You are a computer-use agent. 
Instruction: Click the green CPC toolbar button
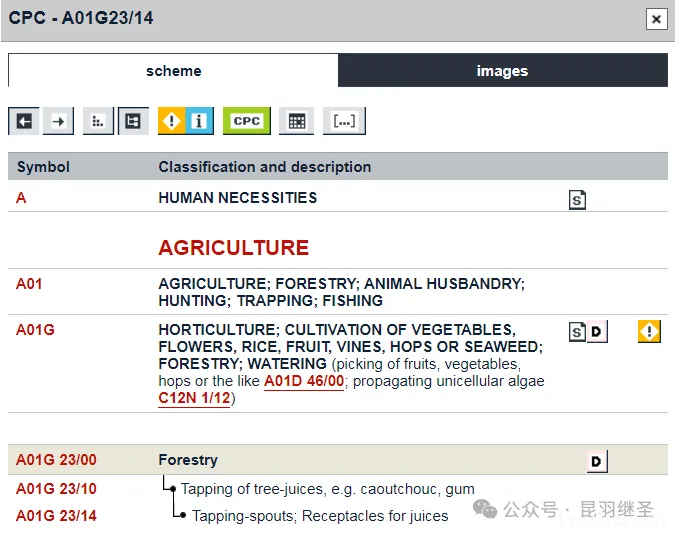click(246, 121)
